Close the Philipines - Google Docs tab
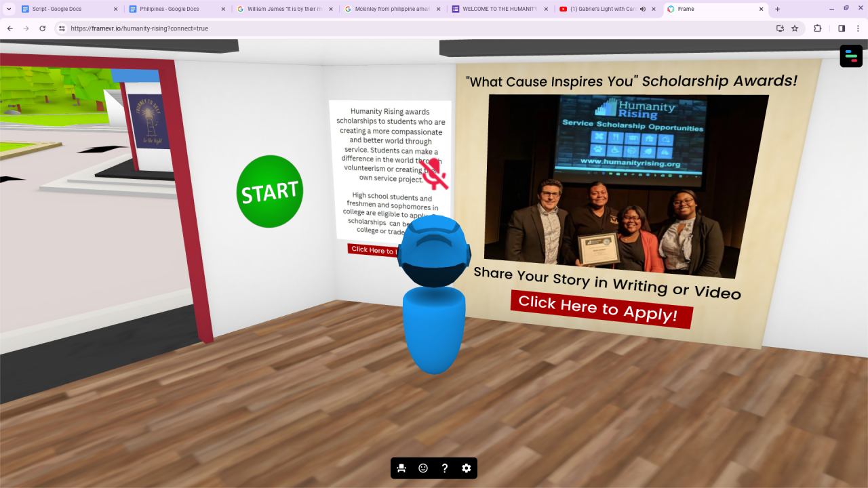868x488 pixels. tap(223, 9)
